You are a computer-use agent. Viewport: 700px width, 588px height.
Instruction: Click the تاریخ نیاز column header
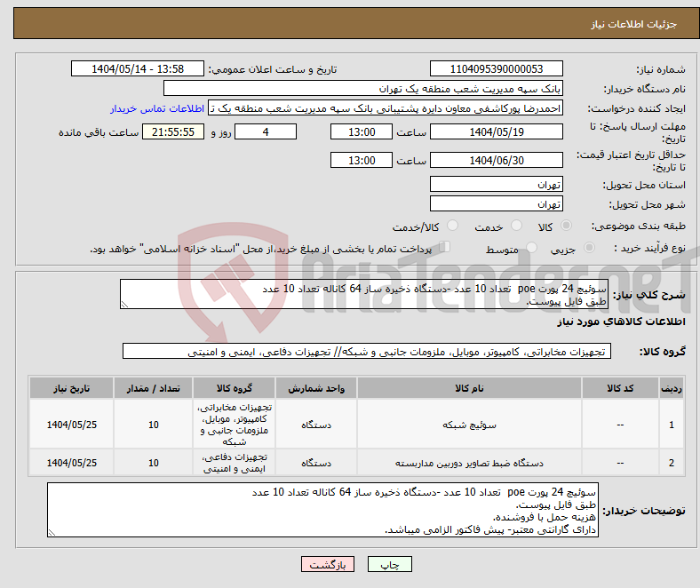coord(71,388)
